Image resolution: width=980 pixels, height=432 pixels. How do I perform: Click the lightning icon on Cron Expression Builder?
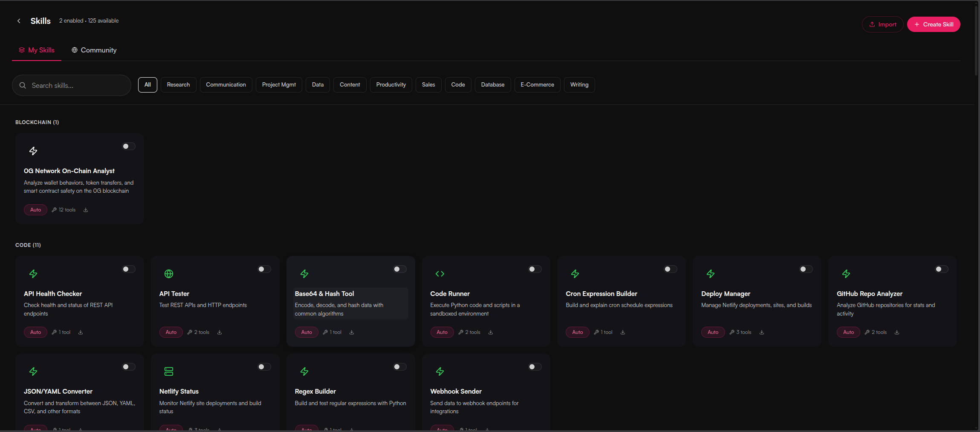click(x=575, y=274)
